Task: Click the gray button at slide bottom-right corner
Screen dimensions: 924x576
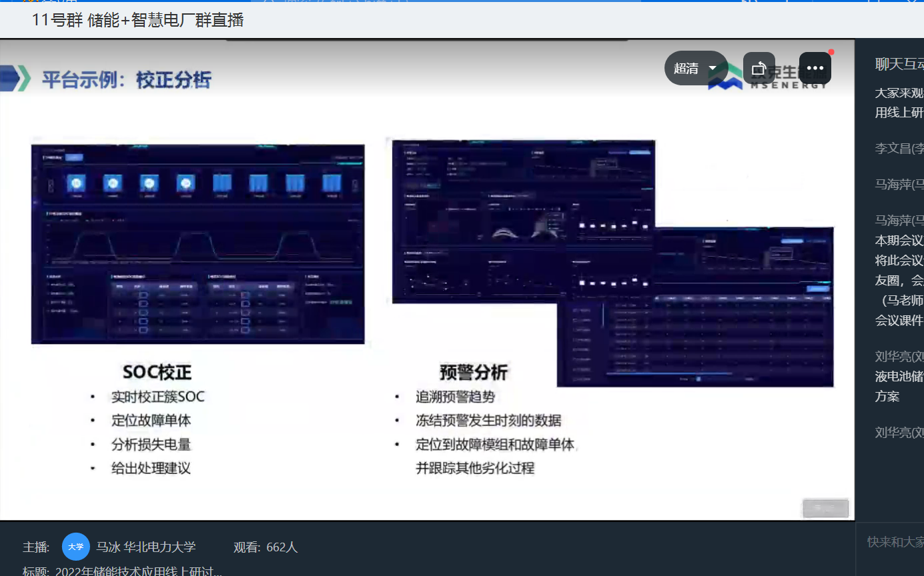Action: [x=825, y=508]
